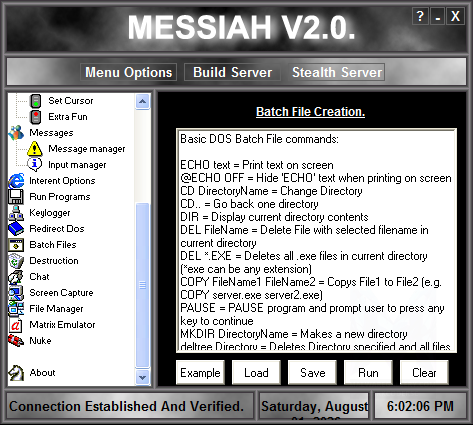Viewport: 473px width, 425px height.
Task: Click the Example button
Action: pyautogui.click(x=200, y=373)
